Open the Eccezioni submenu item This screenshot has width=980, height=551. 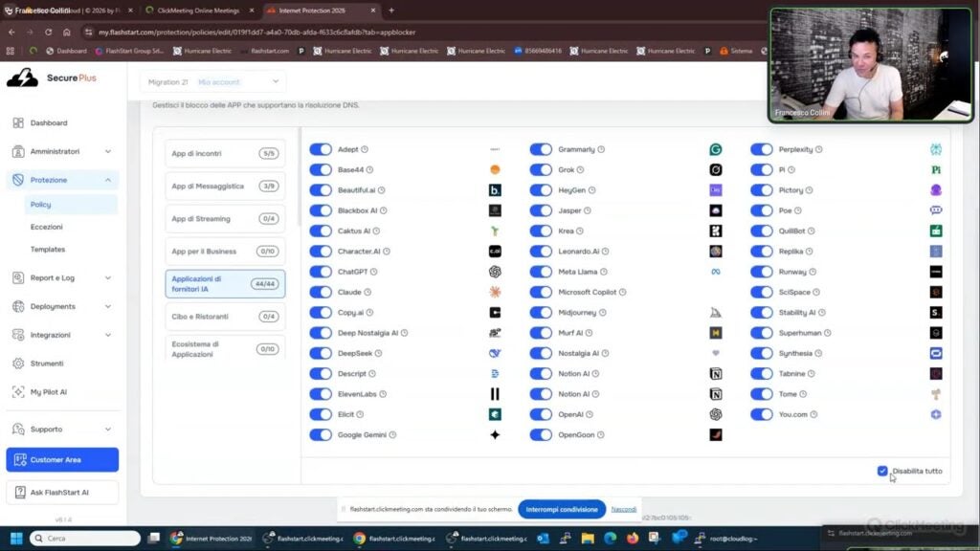[47, 227]
